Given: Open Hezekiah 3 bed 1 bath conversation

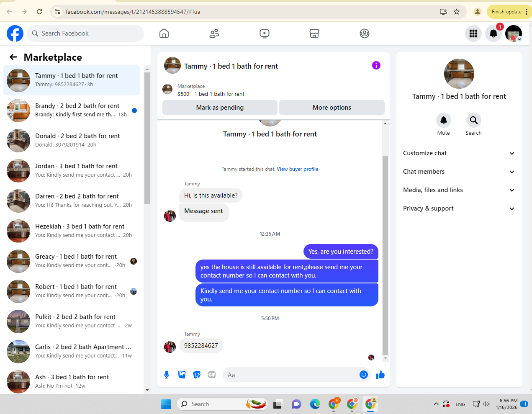Looking at the screenshot, I should pyautogui.click(x=72, y=231).
